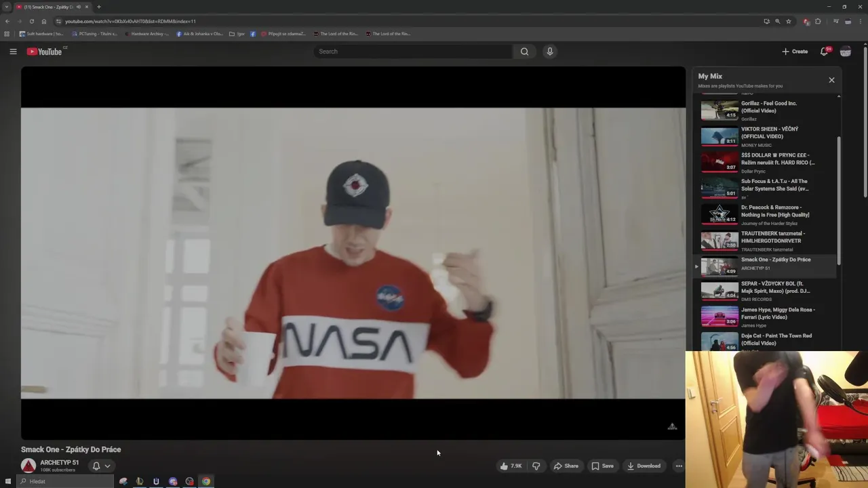The height and width of the screenshot is (488, 868).
Task: Open browser home page icon
Action: click(x=43, y=21)
